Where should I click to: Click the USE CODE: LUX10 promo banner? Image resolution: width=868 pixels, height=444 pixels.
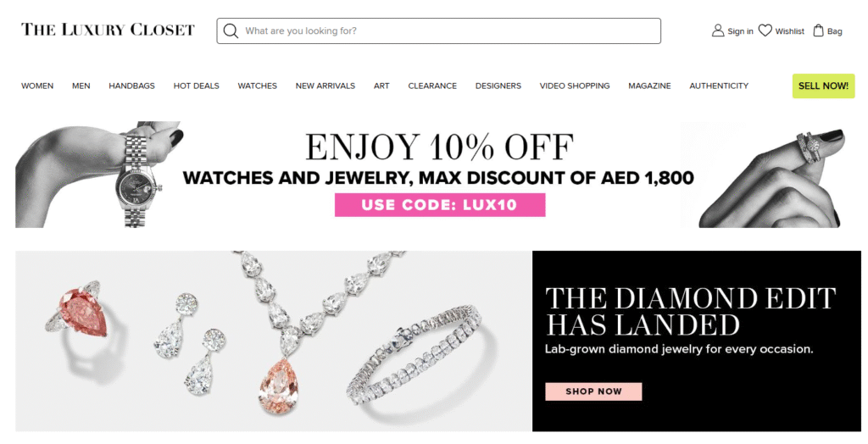(x=440, y=205)
